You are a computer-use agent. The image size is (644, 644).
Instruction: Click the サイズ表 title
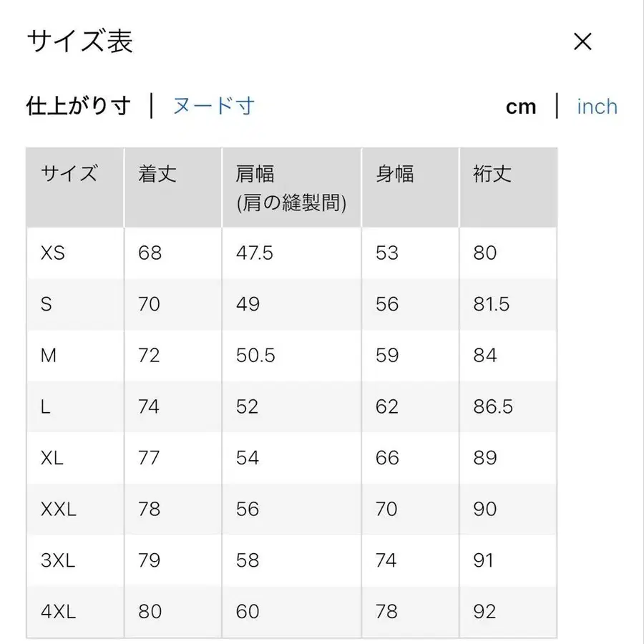coord(79,42)
